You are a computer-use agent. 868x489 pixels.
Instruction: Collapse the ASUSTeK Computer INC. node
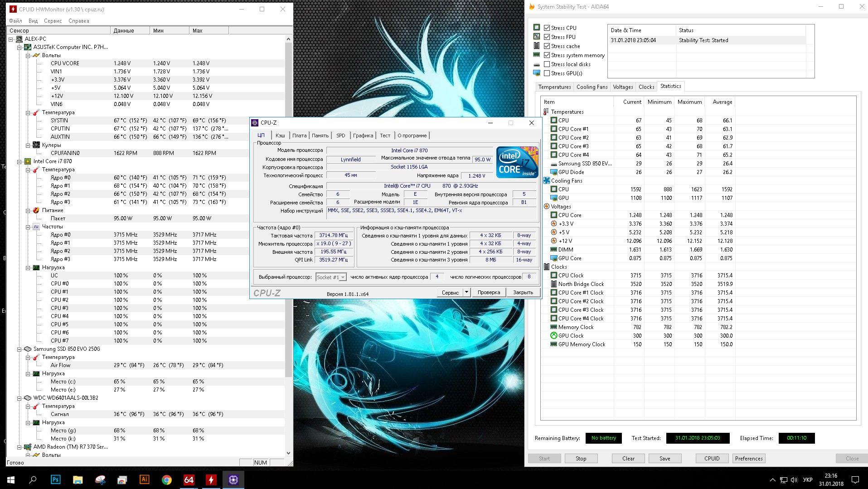point(19,47)
